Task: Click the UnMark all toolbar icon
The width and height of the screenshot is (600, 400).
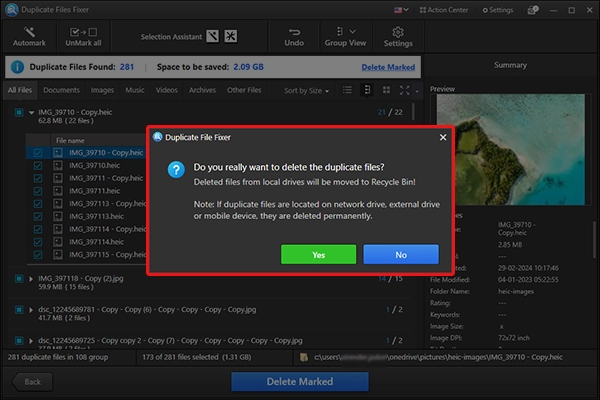Action: [83, 32]
